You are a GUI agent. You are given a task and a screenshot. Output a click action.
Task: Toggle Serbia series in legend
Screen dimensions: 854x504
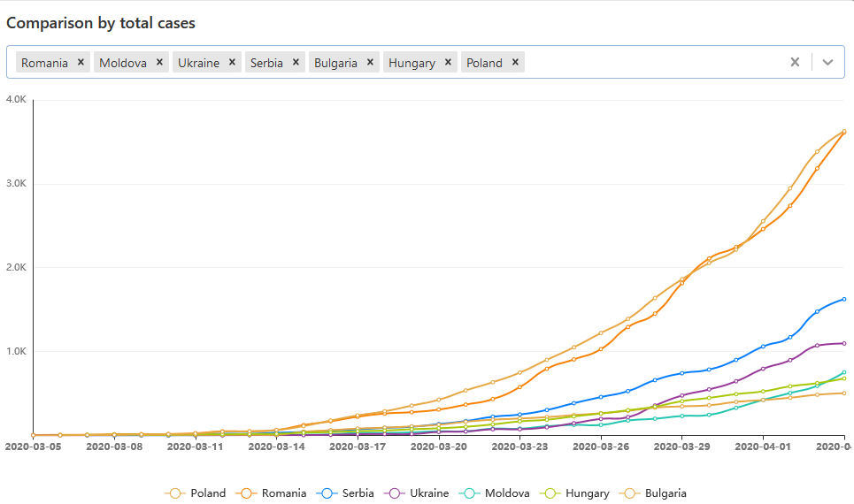pyautogui.click(x=346, y=493)
